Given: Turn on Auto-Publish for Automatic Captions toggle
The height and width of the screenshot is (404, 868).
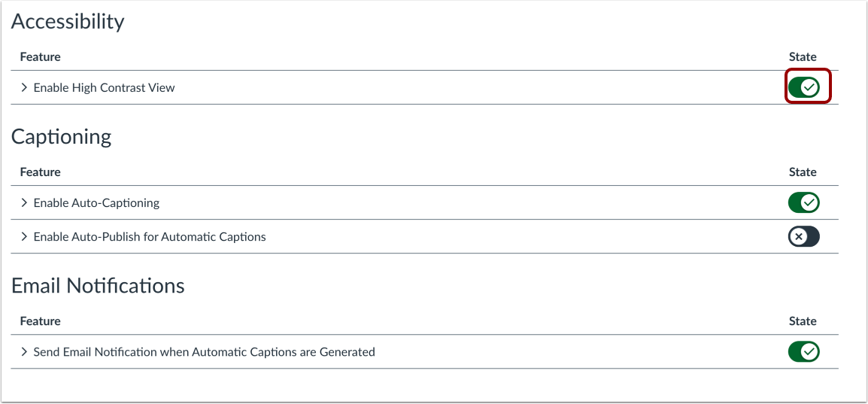Looking at the screenshot, I should click(x=803, y=237).
